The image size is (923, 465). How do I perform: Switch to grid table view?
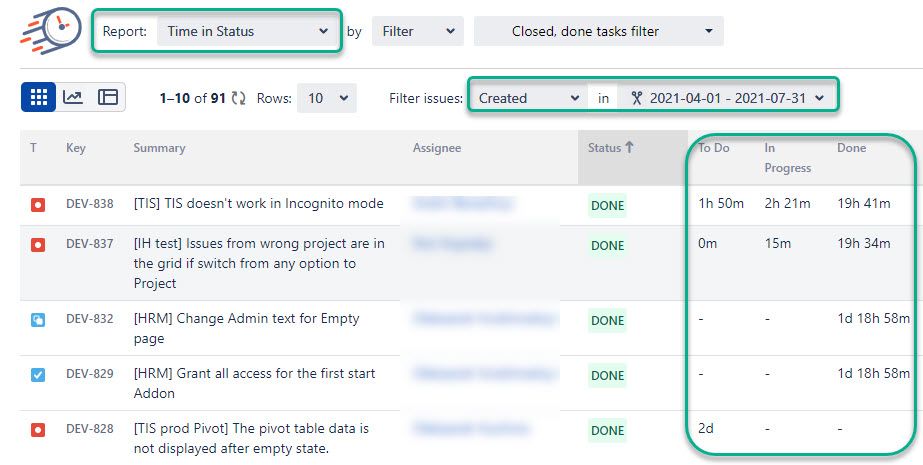[38, 97]
